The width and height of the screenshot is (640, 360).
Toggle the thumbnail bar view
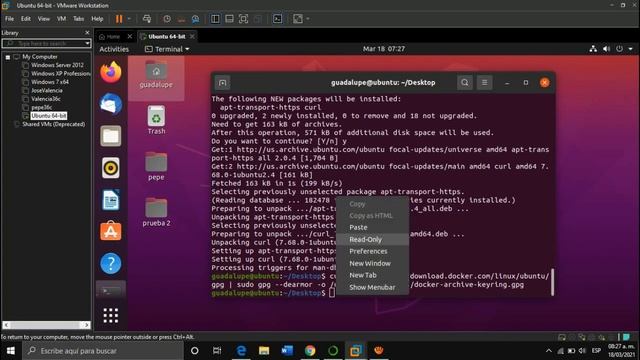(229, 19)
